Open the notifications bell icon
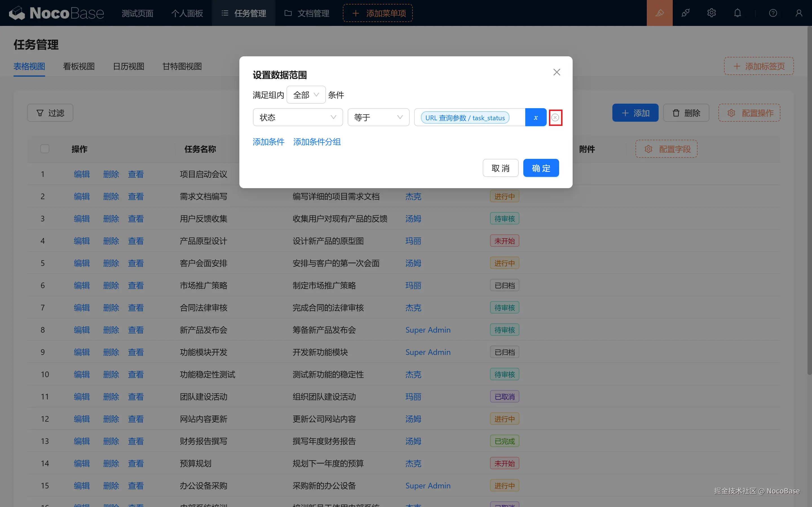The width and height of the screenshot is (812, 507). pos(737,13)
